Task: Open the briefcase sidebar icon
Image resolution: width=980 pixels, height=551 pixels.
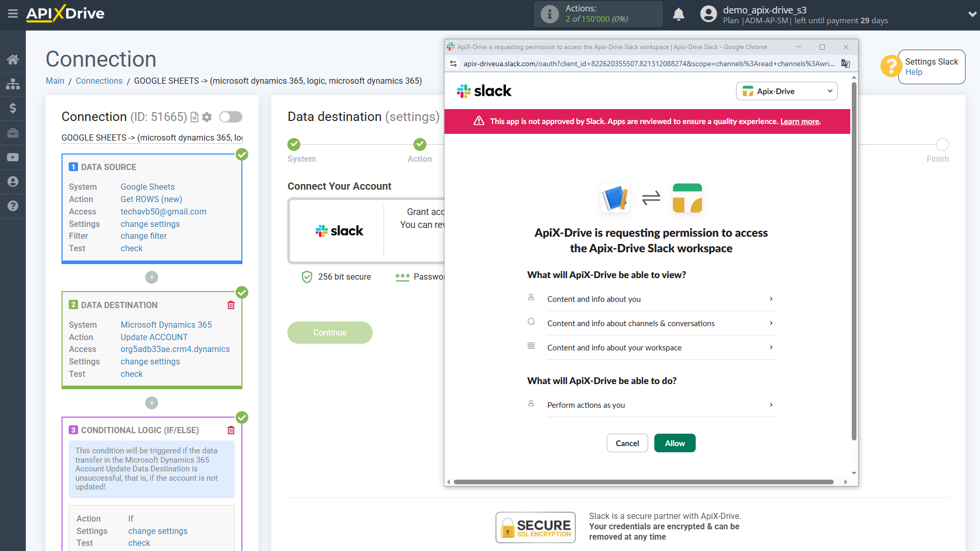Action: tap(13, 133)
